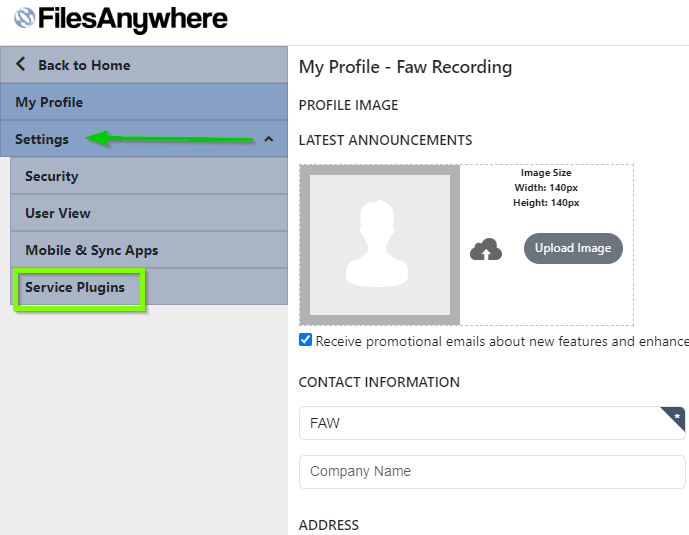Open My Profile in sidebar
Image resolution: width=689 pixels, height=535 pixels.
(144, 102)
